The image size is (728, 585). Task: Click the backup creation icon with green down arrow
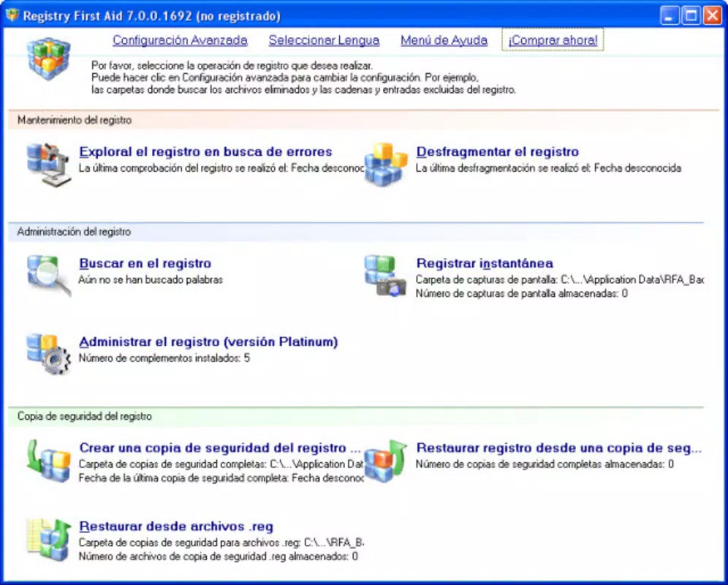pyautogui.click(x=49, y=460)
